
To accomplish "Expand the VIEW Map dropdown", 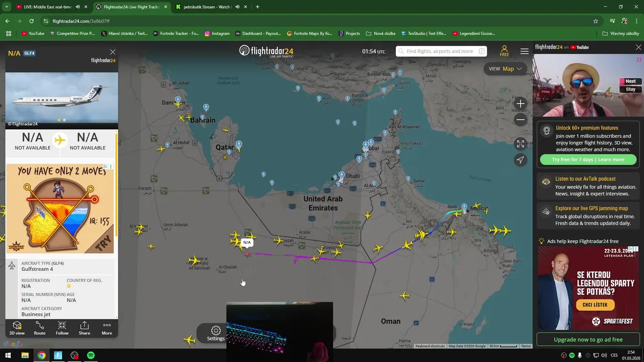I will coord(505,69).
